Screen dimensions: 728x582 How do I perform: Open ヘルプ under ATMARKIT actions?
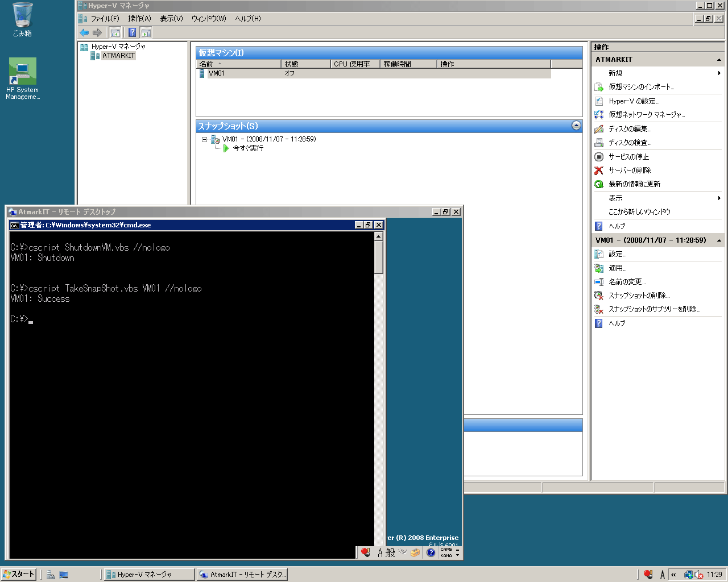pos(617,226)
